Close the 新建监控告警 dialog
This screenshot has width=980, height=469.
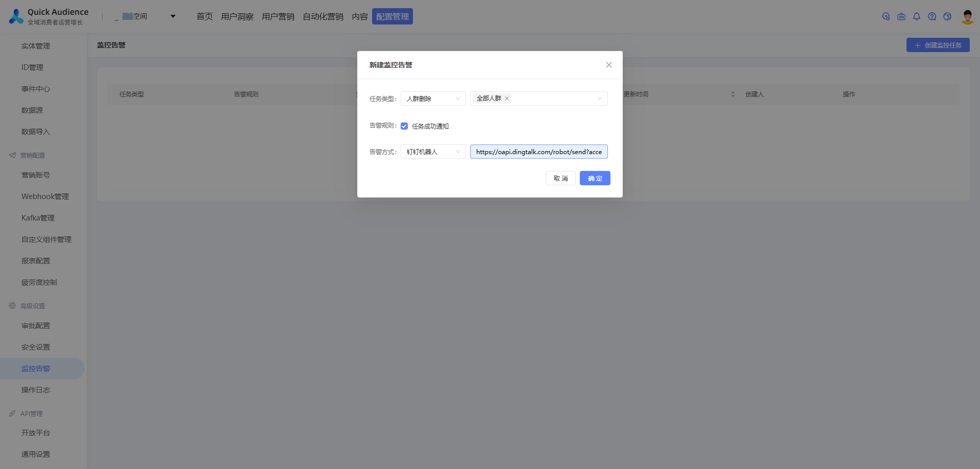coord(609,65)
